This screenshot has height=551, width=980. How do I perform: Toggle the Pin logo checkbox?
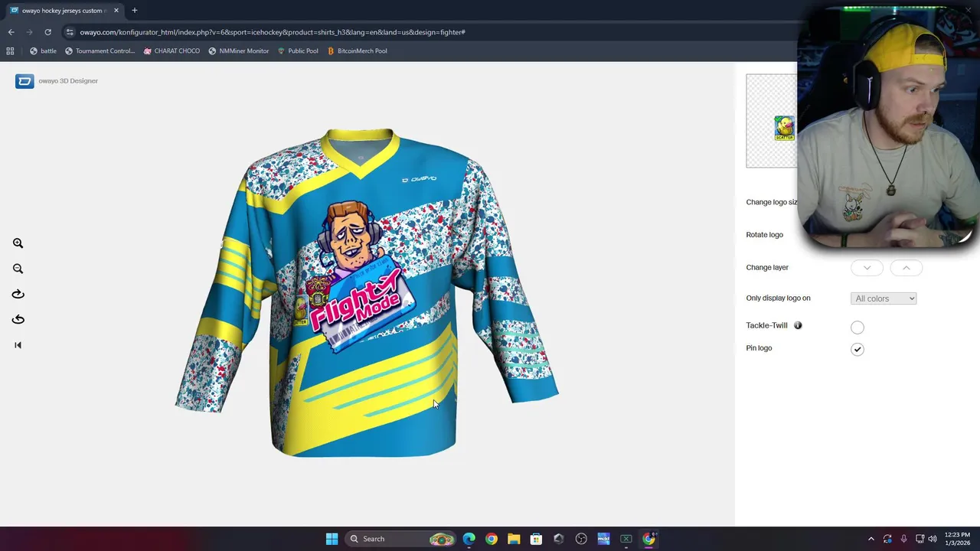[857, 349]
